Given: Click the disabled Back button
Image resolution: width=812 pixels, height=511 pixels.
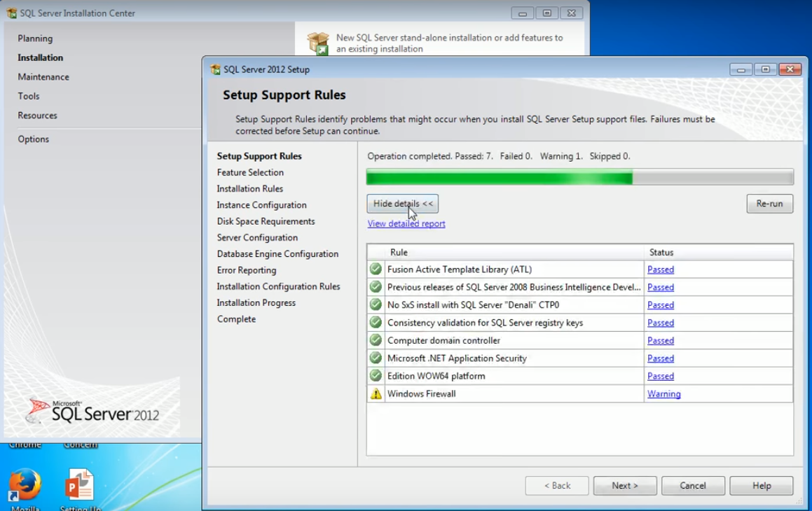Looking at the screenshot, I should [557, 486].
